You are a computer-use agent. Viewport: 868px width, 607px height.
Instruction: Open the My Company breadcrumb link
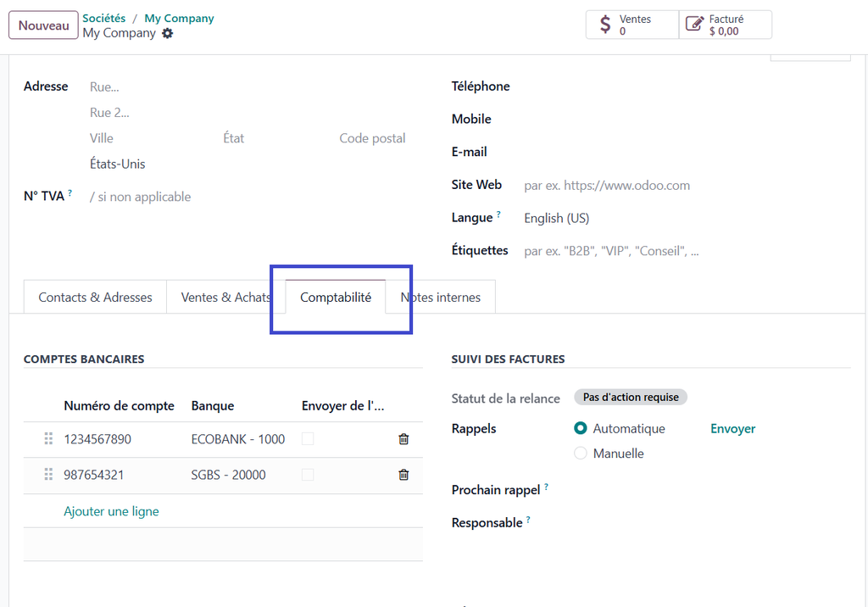click(x=180, y=19)
